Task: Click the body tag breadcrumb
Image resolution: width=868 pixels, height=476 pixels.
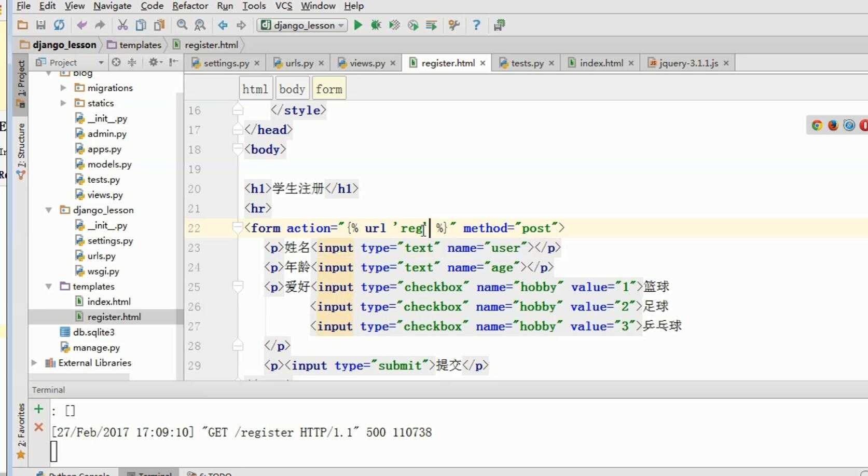Action: click(292, 89)
